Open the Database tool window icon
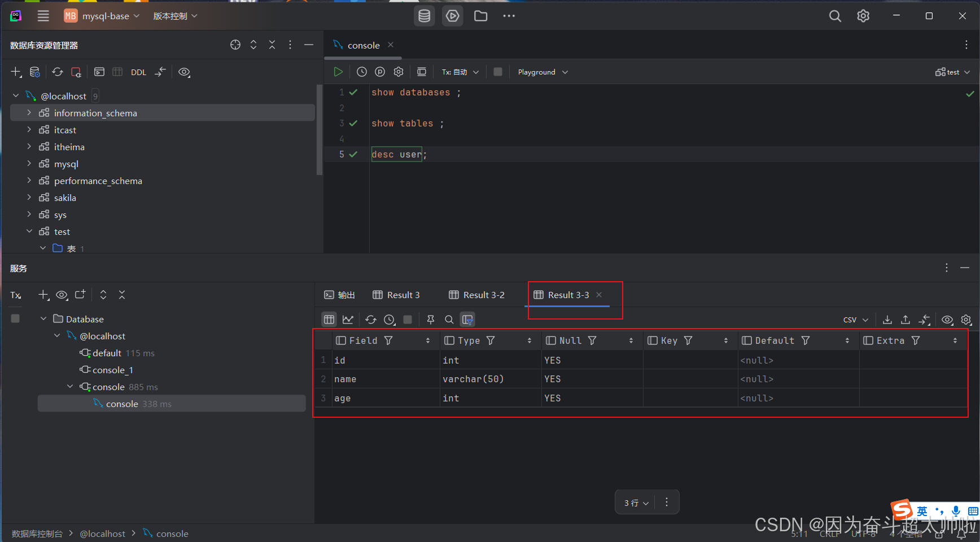 pos(425,16)
